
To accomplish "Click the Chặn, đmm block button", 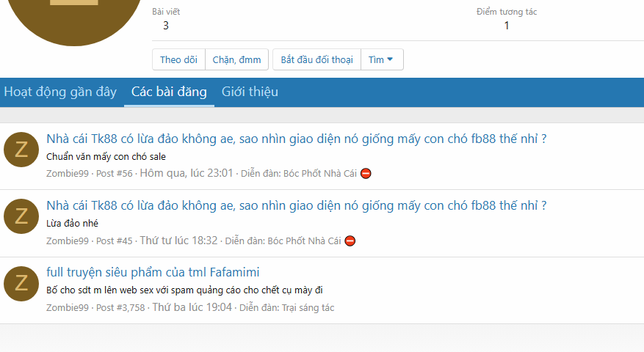I will pyautogui.click(x=236, y=60).
